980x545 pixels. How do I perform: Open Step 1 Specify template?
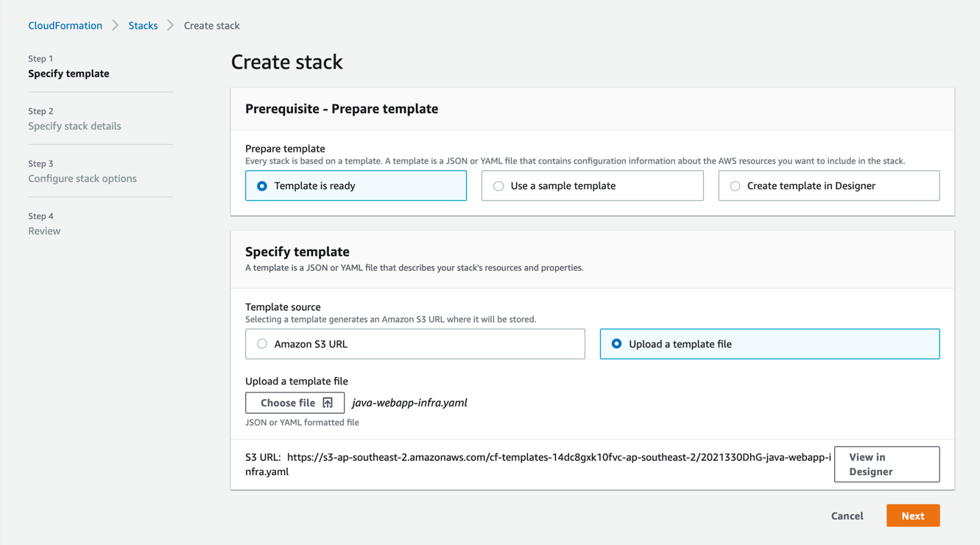(68, 74)
